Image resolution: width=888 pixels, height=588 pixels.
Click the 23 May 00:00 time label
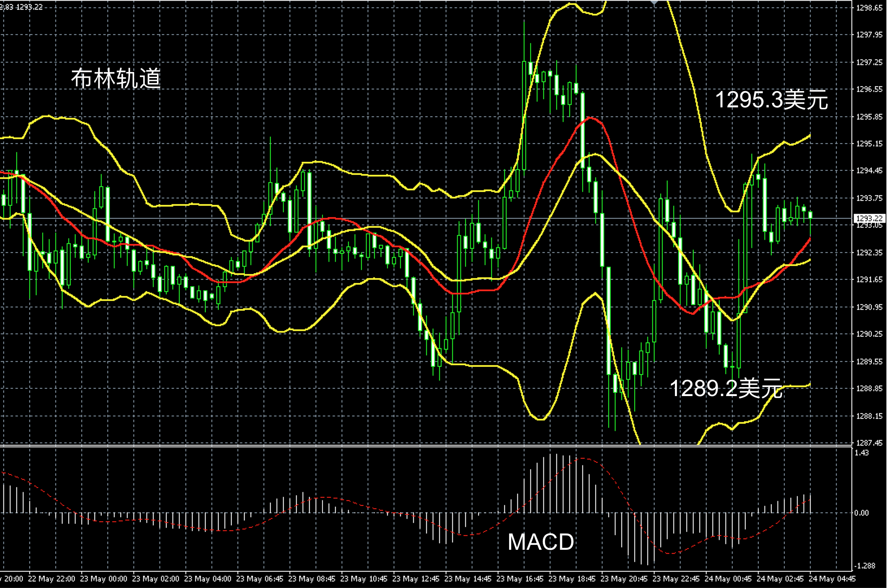[104, 579]
